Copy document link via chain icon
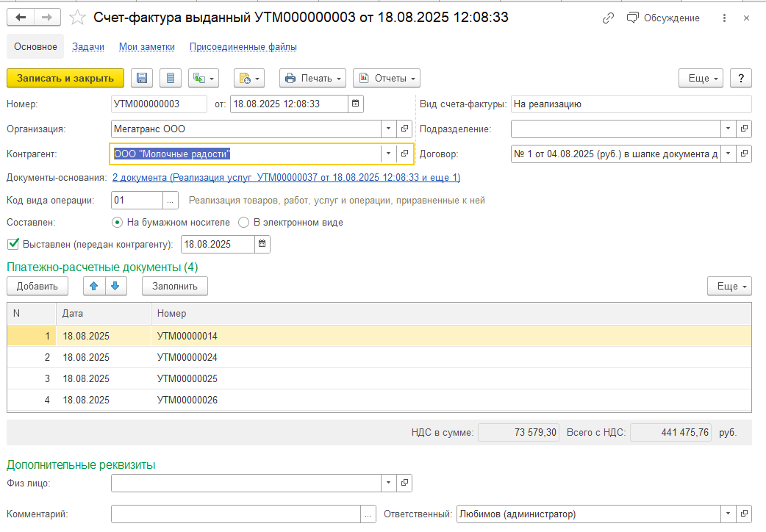 click(607, 18)
